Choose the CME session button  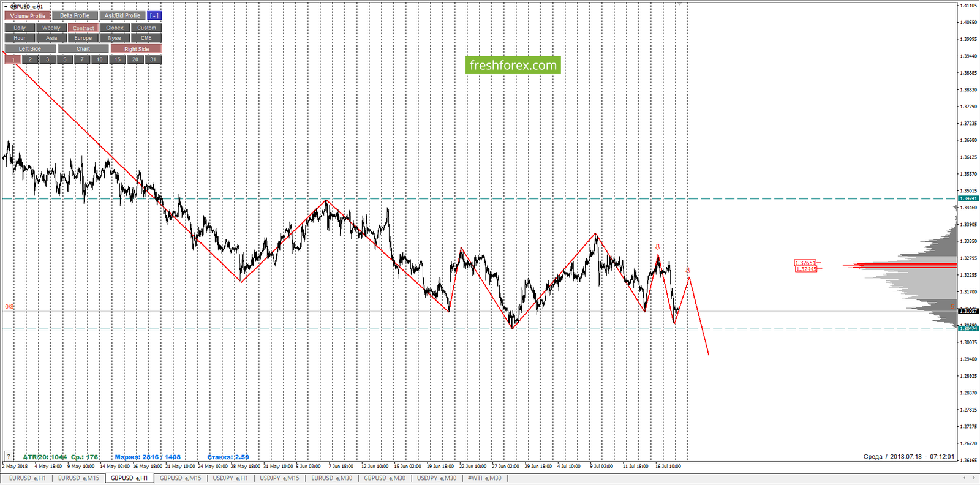(x=146, y=38)
